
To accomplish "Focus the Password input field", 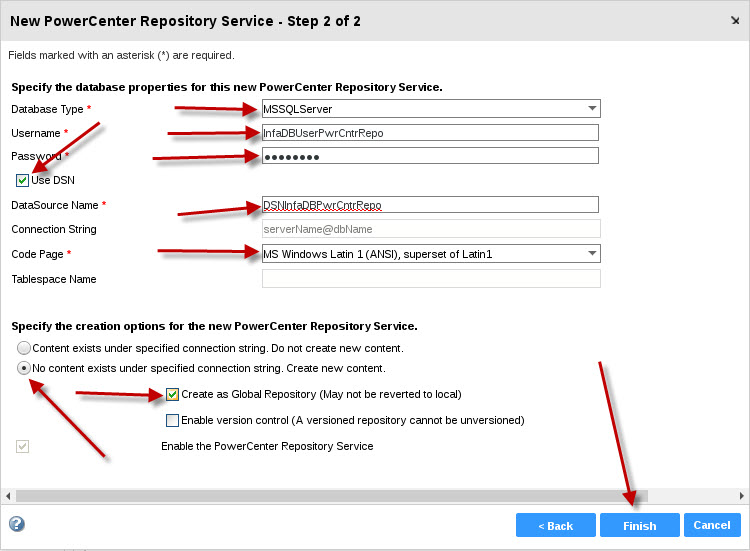I will coord(430,156).
